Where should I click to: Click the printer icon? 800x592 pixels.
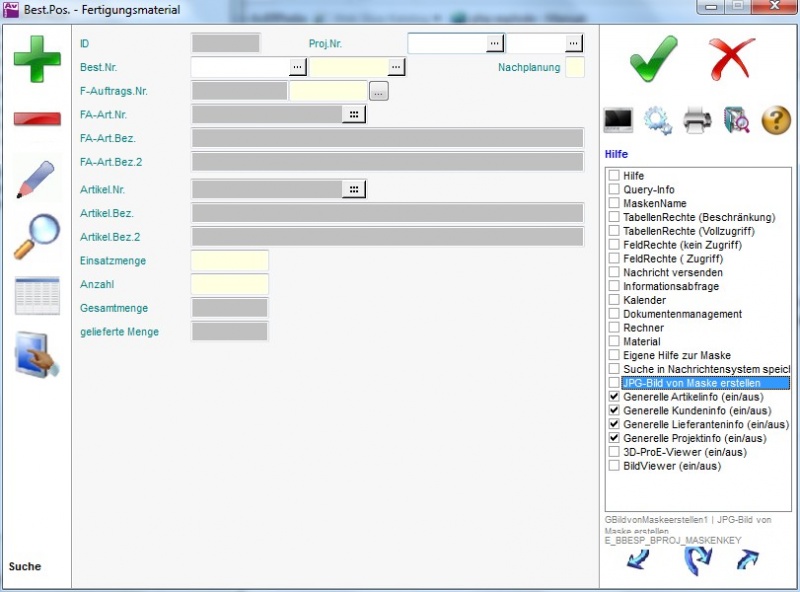click(x=697, y=121)
